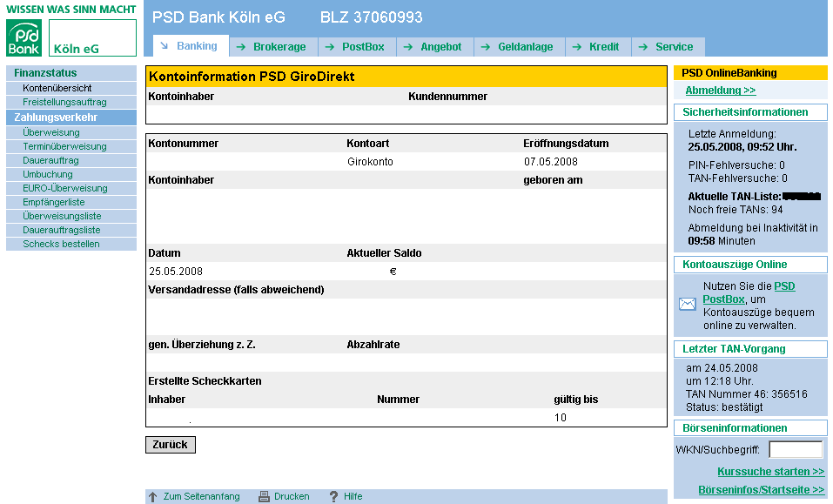Image resolution: width=833 pixels, height=504 pixels.
Task: Click the arrow icon before Kredit
Action: (x=577, y=47)
